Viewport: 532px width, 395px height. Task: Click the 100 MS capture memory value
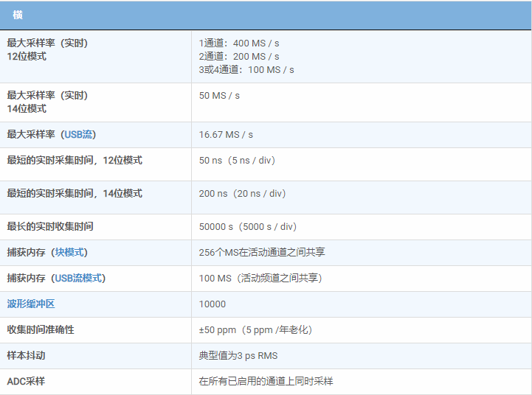[260, 278]
